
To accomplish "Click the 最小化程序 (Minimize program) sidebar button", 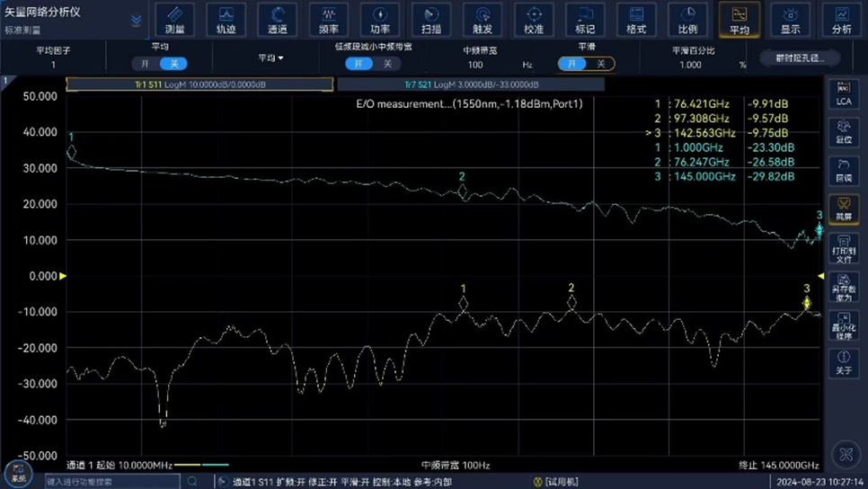I will (844, 325).
